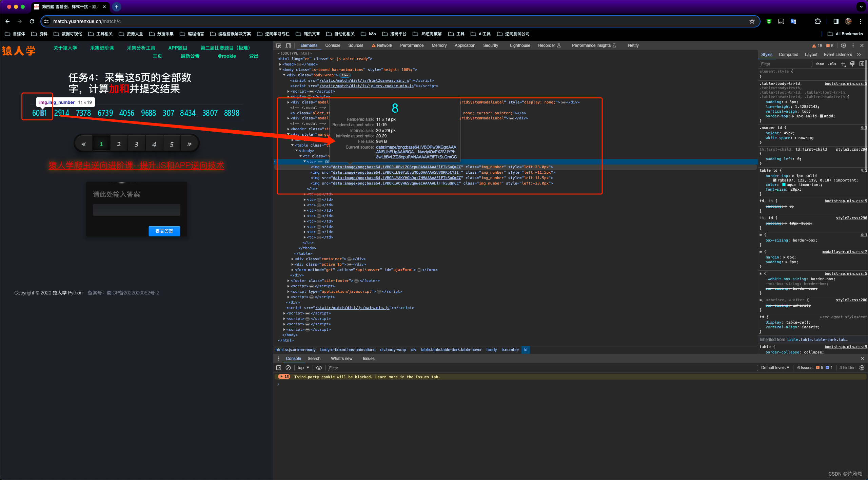Expand the tr.number tree item
The width and height of the screenshot is (868, 480).
click(x=297, y=156)
